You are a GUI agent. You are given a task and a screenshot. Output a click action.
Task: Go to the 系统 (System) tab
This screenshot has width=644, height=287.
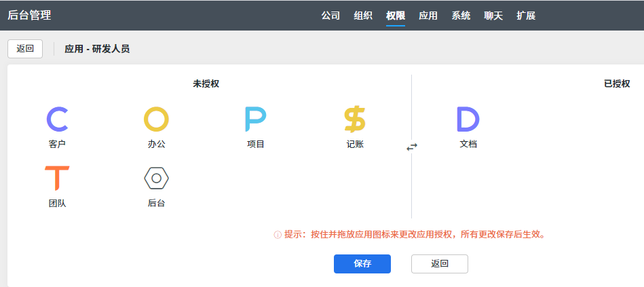coord(461,16)
